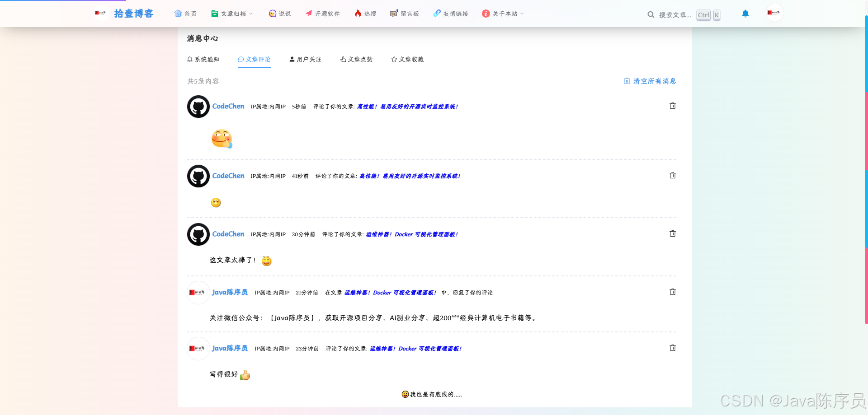This screenshot has width=868, height=415.
Task: Open article link in 5秒前 comment
Action: pyautogui.click(x=407, y=107)
